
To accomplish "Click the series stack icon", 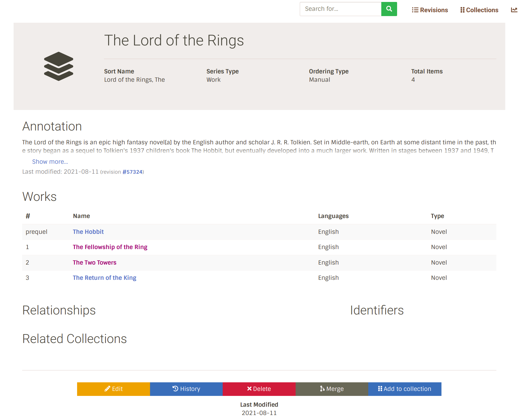I will click(59, 66).
